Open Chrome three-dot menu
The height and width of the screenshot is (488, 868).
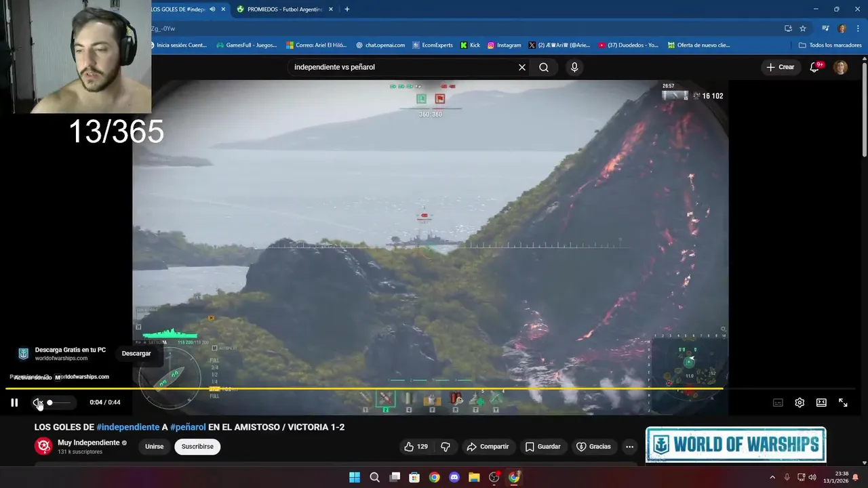pyautogui.click(x=857, y=28)
